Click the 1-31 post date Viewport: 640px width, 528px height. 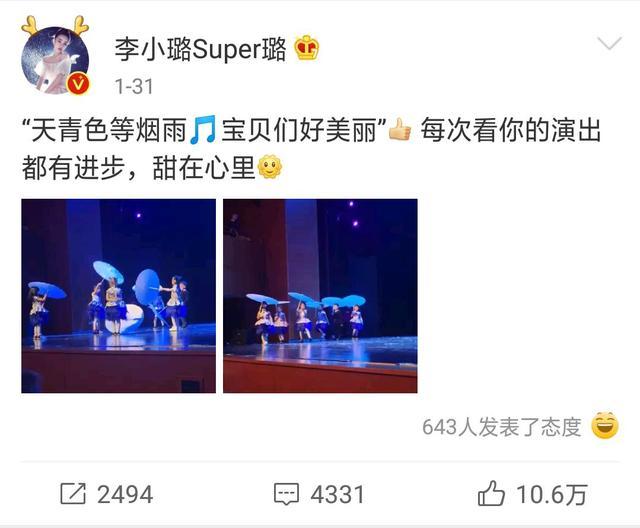coord(134,87)
